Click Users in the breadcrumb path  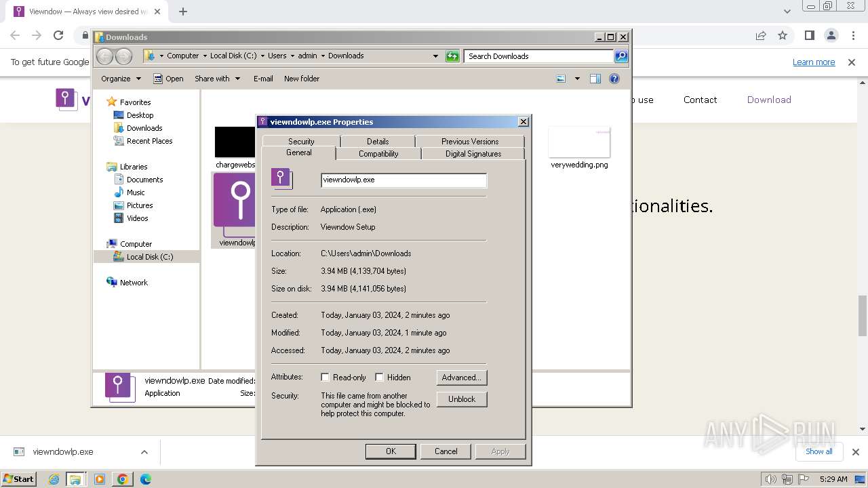[x=277, y=56]
